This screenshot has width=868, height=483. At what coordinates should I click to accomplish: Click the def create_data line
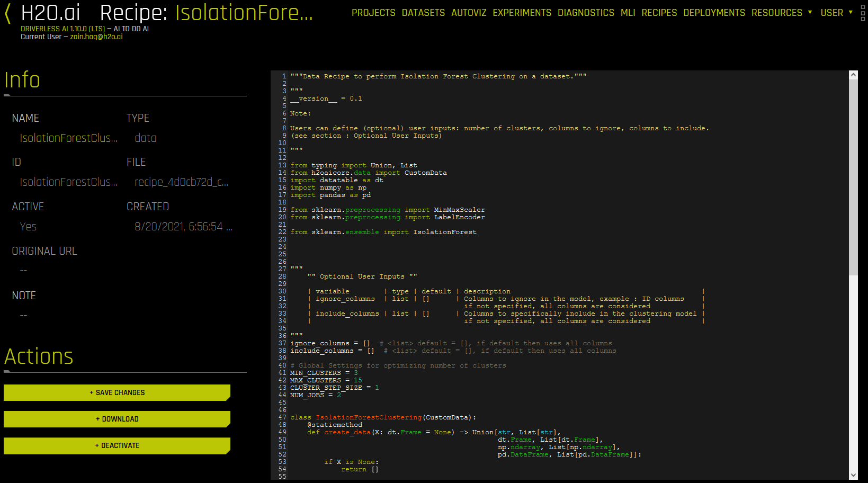pyautogui.click(x=434, y=432)
